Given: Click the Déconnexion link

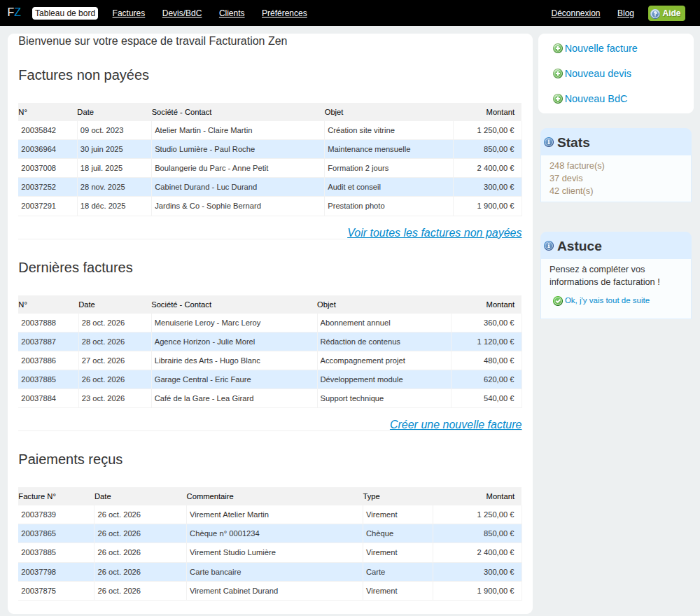Looking at the screenshot, I should (575, 13).
